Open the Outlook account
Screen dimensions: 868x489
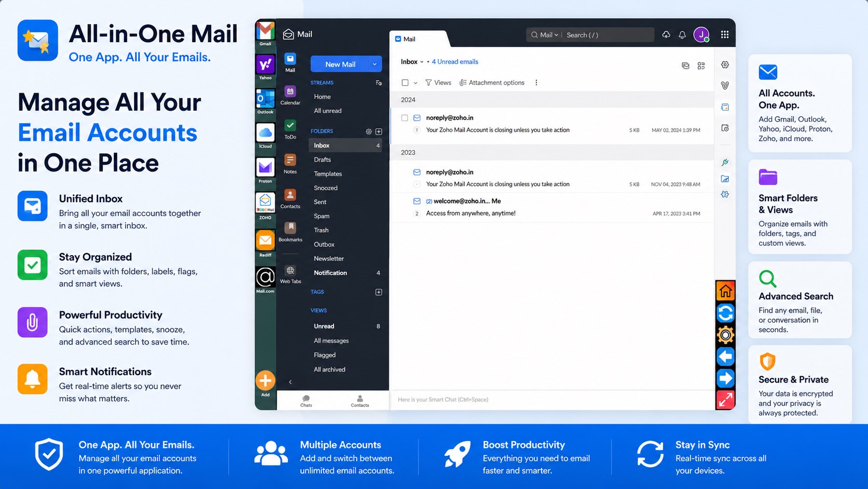[265, 99]
